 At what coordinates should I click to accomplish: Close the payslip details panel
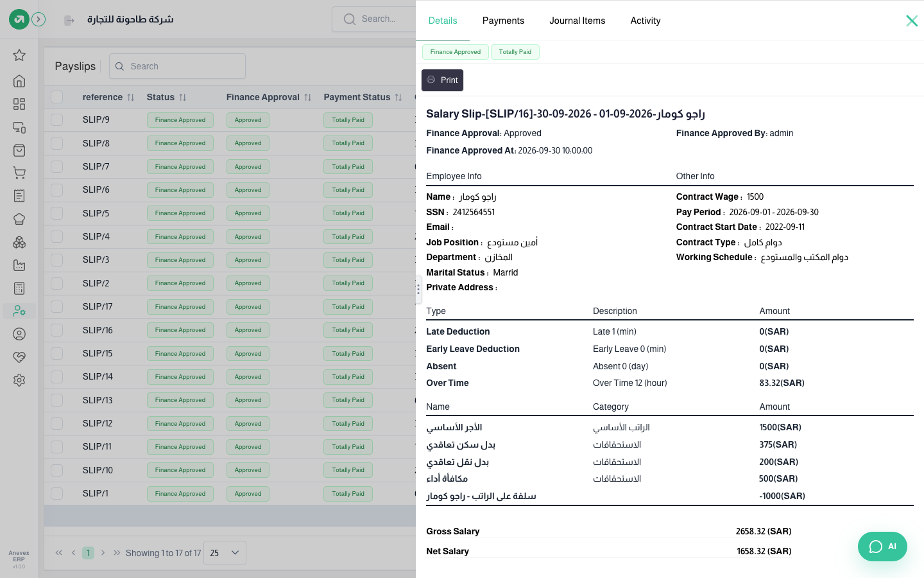coord(912,21)
